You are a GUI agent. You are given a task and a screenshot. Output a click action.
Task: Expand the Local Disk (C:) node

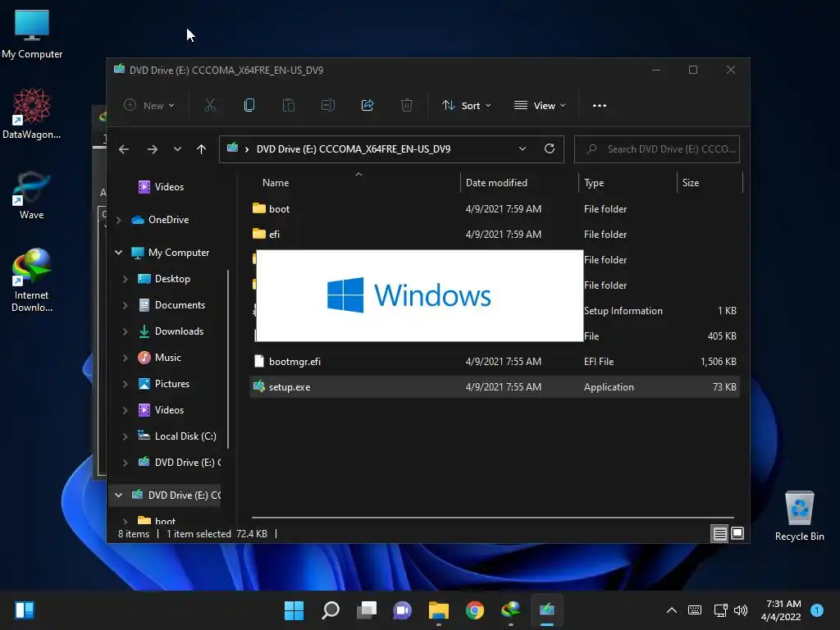[125, 436]
